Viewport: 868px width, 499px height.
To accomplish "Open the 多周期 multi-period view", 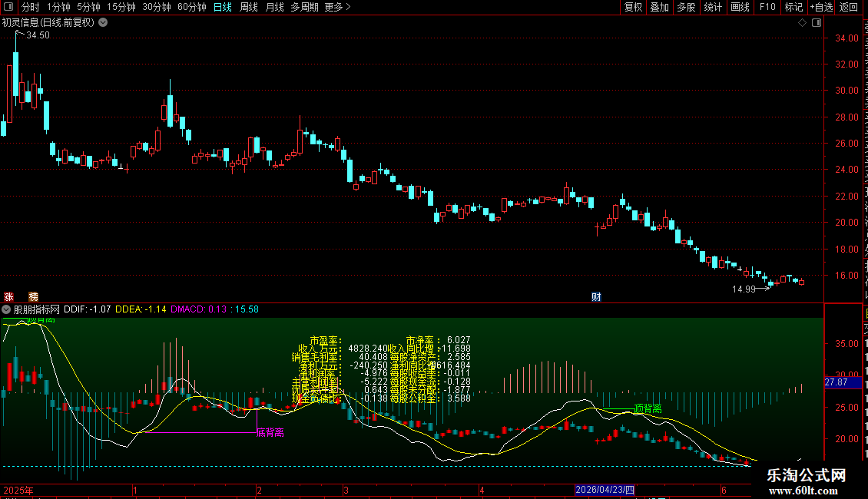I will 304,7.
